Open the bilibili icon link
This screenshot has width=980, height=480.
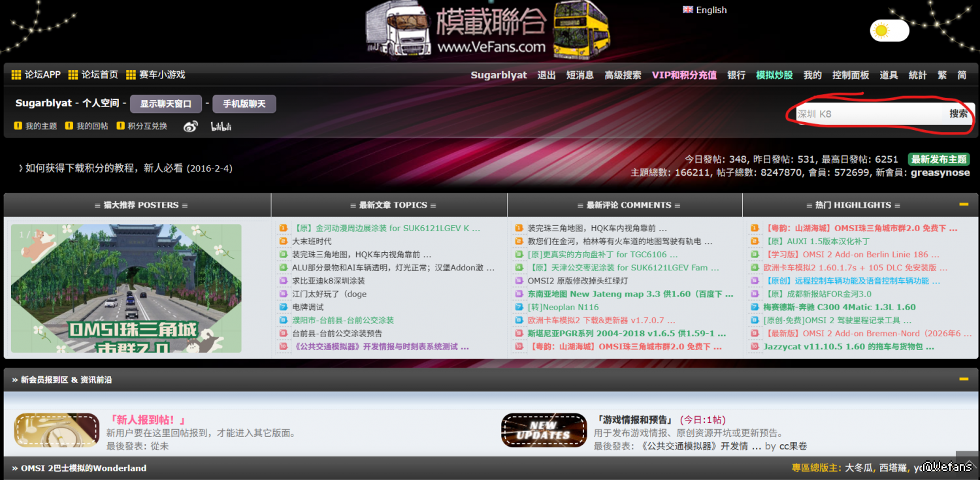pos(221,126)
